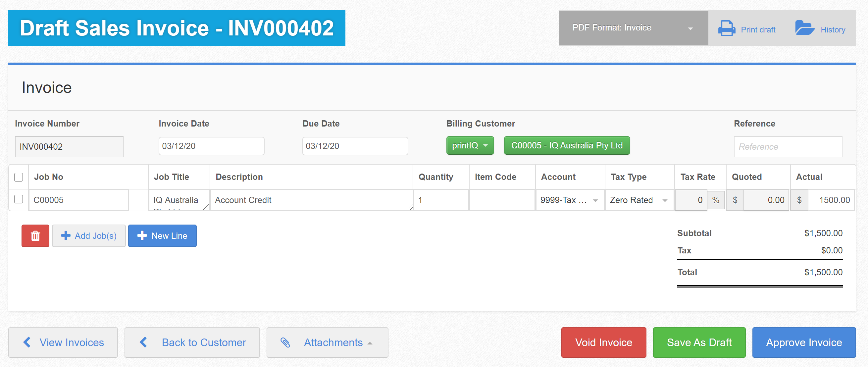Click the red trash delete button
The width and height of the screenshot is (868, 367).
(35, 236)
